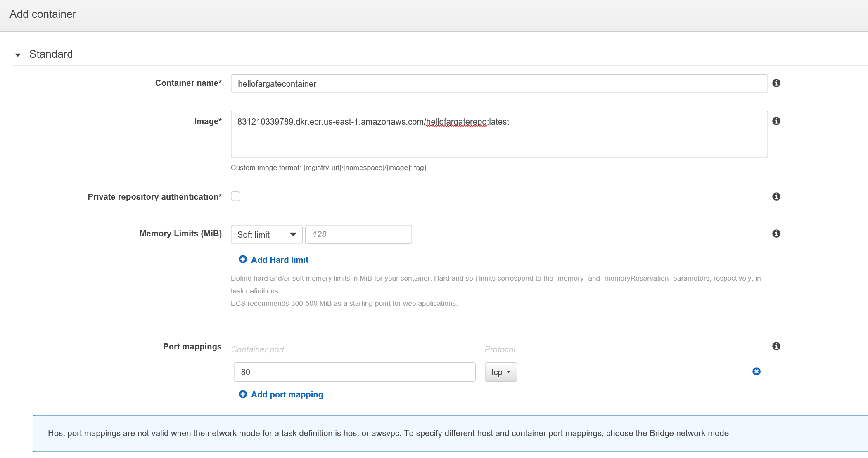Click info icon beside Container name field
The image size is (868, 458).
tap(776, 83)
